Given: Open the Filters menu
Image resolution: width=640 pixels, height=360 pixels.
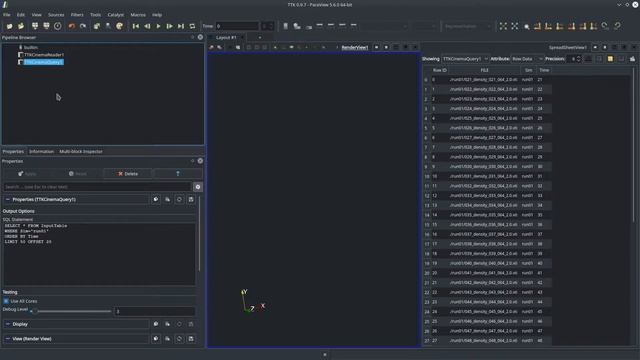Looking at the screenshot, I should pyautogui.click(x=77, y=15).
